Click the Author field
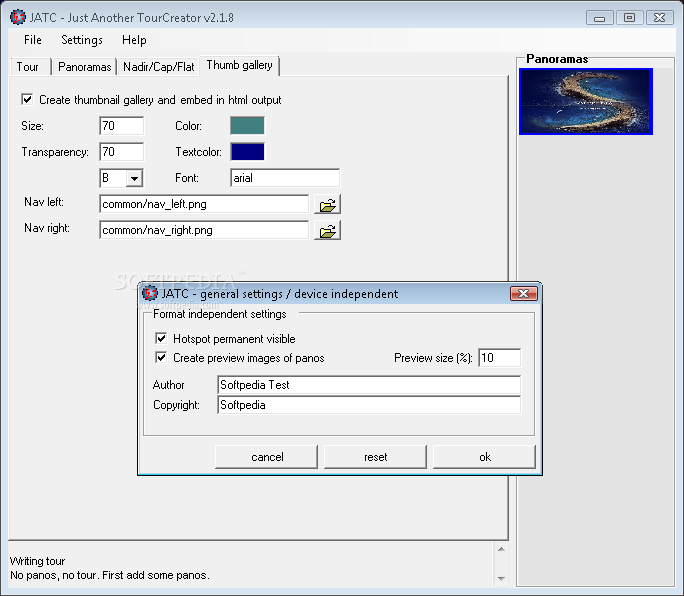Viewport: 684px width, 596px height. point(369,385)
